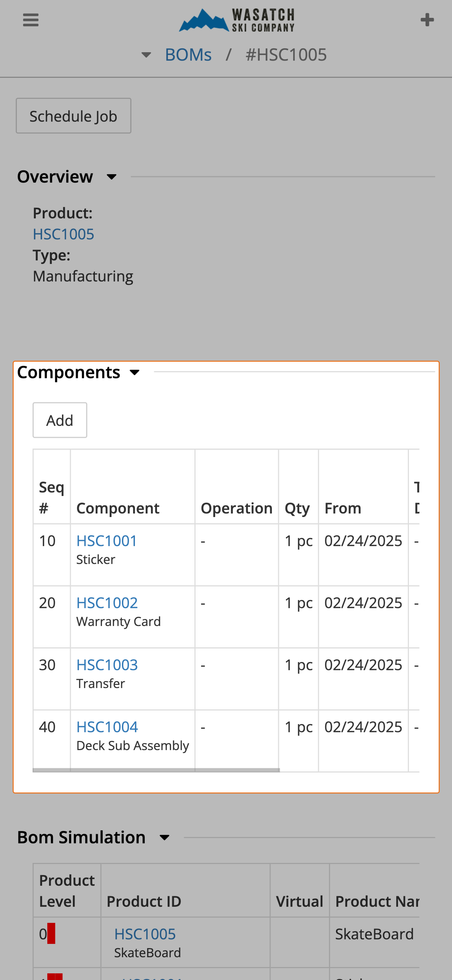Navigate to the BOMs breadcrumb link
The width and height of the screenshot is (452, 980).
click(188, 55)
